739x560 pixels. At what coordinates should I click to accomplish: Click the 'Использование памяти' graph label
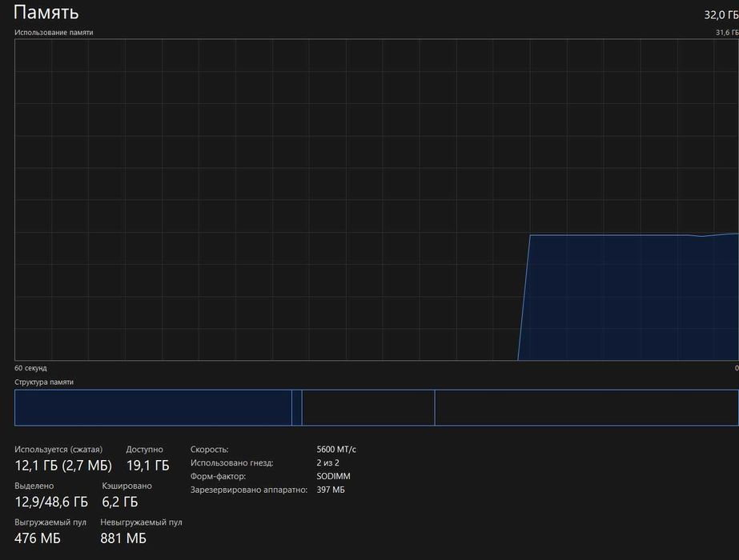point(54,33)
